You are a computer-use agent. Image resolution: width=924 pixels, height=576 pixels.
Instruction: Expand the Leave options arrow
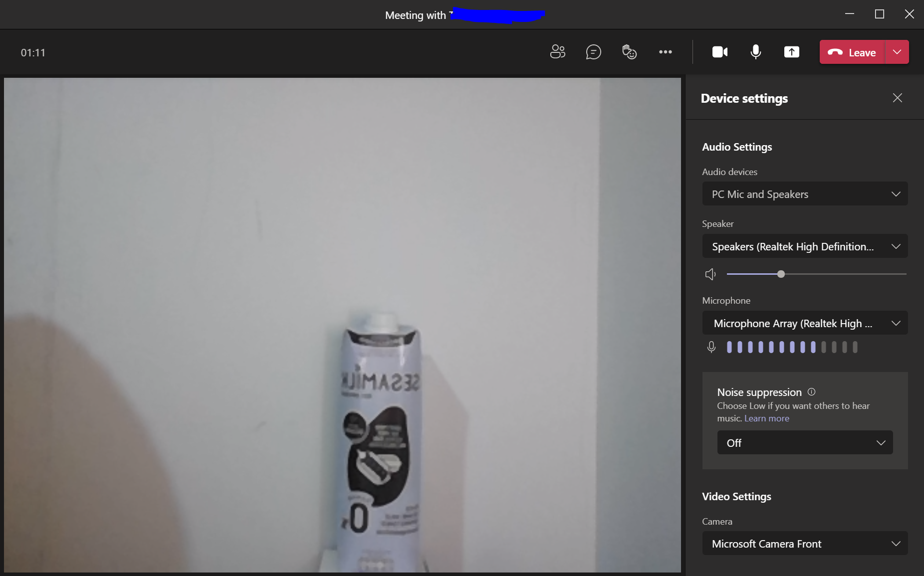click(x=897, y=52)
